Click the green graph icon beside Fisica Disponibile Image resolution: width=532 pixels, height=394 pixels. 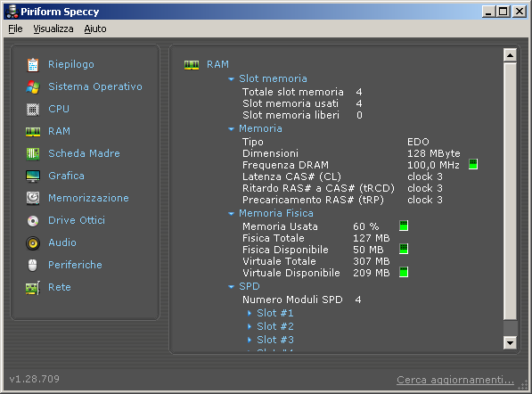coord(404,249)
